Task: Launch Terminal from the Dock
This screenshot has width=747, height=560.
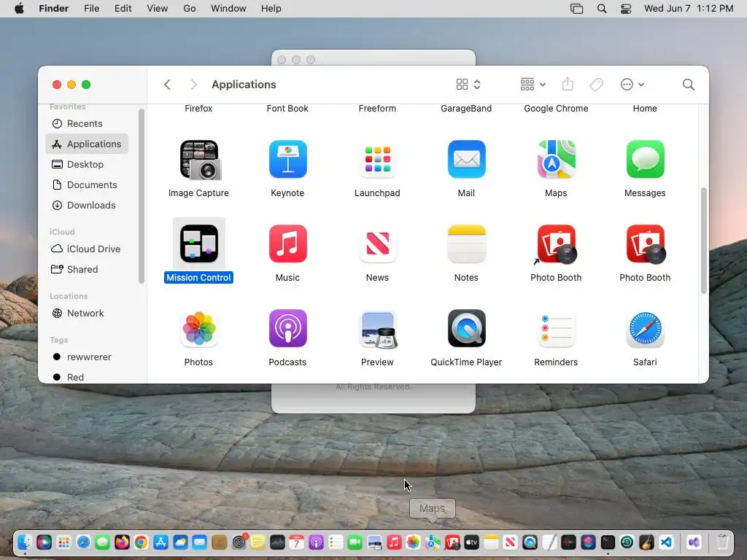Action: (x=608, y=542)
